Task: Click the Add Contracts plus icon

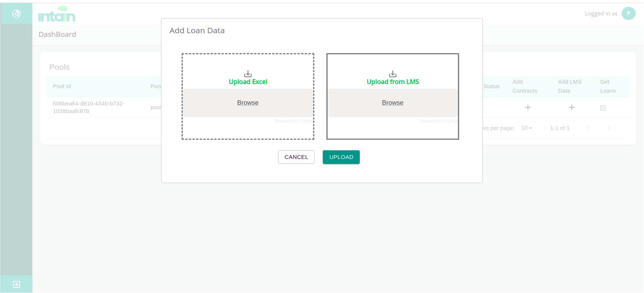Action: coord(528,108)
